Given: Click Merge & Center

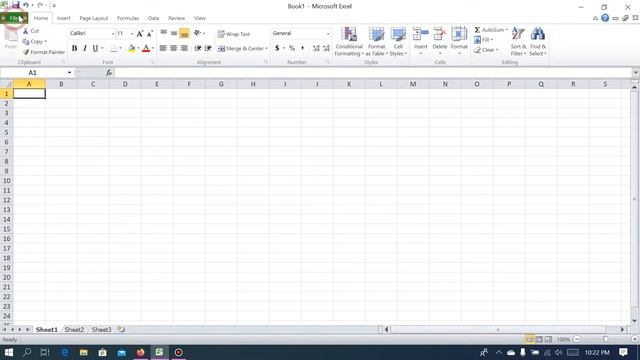Looking at the screenshot, I should 240,49.
